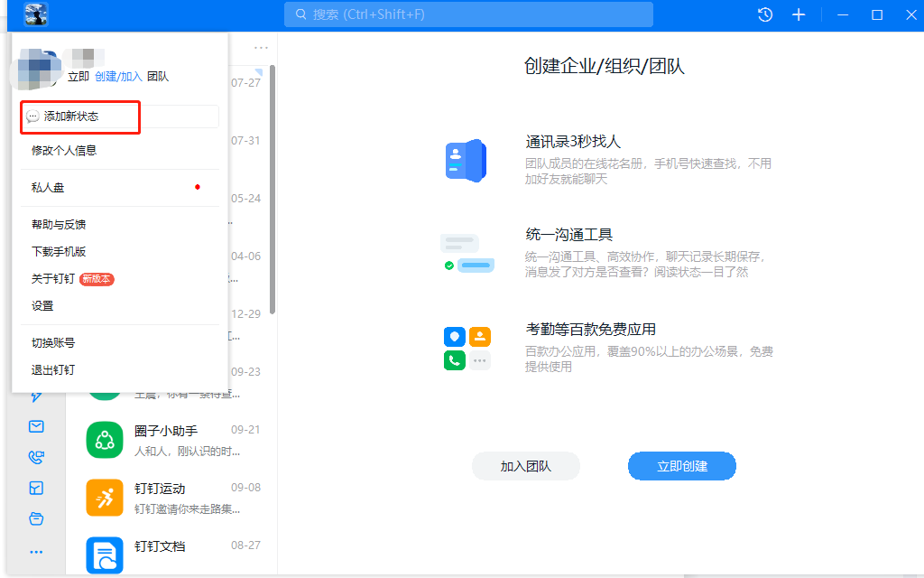Click the plus icon in title bar
924x578 pixels.
click(799, 14)
